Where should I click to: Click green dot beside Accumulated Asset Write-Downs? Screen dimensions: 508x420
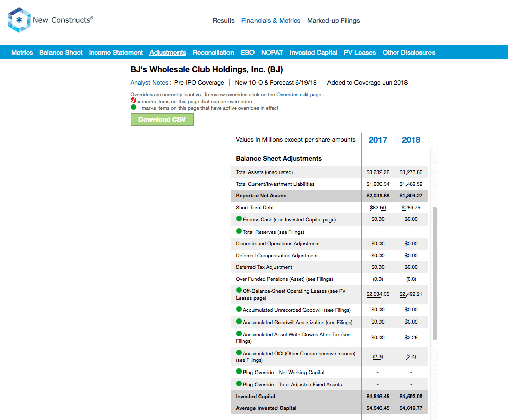[239, 333]
